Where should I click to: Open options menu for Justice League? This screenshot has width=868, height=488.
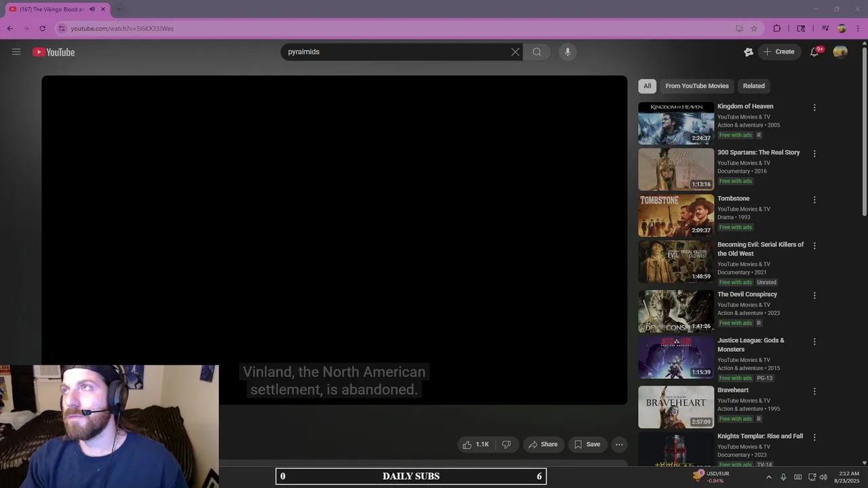tap(814, 342)
